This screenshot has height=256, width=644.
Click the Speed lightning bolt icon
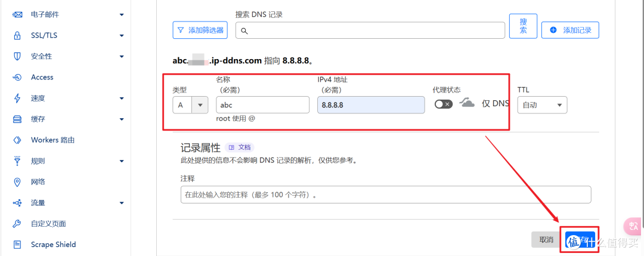point(17,98)
